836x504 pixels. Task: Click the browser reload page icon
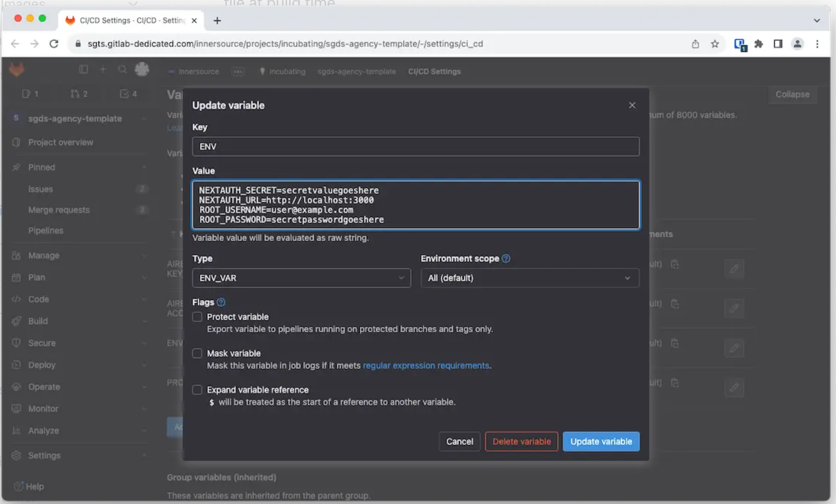click(54, 44)
